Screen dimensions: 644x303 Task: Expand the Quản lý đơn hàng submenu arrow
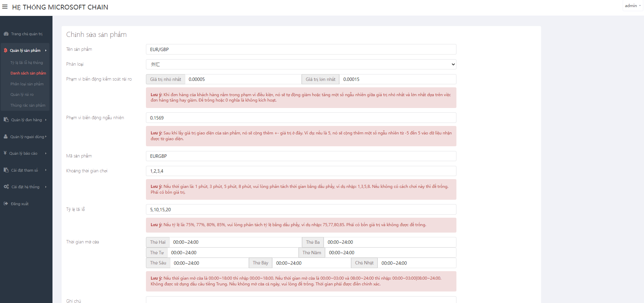coord(46,120)
